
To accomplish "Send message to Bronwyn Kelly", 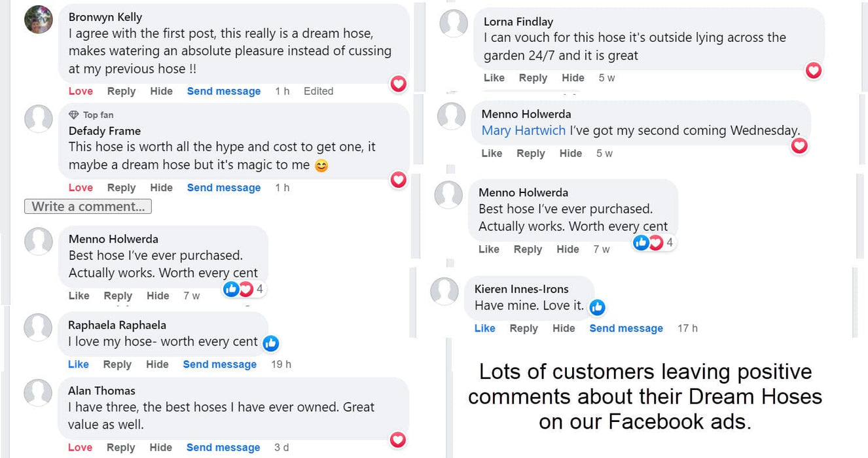I will [224, 92].
